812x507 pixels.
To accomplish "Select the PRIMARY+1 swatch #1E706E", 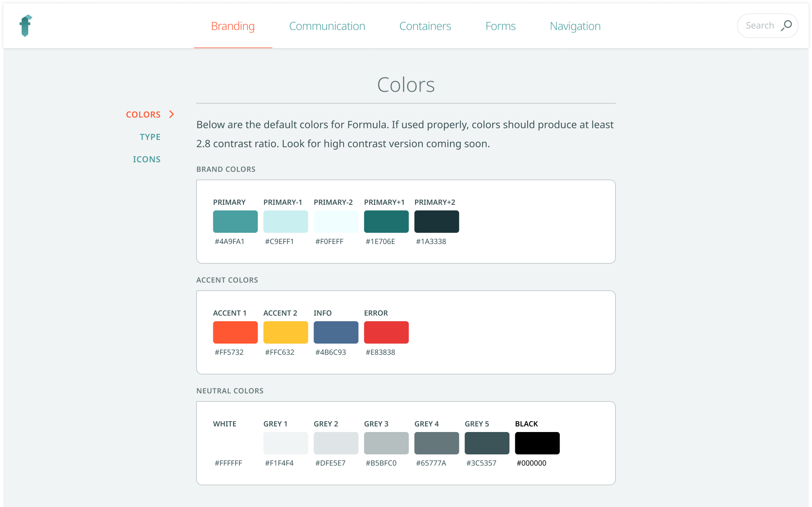I will click(x=386, y=222).
